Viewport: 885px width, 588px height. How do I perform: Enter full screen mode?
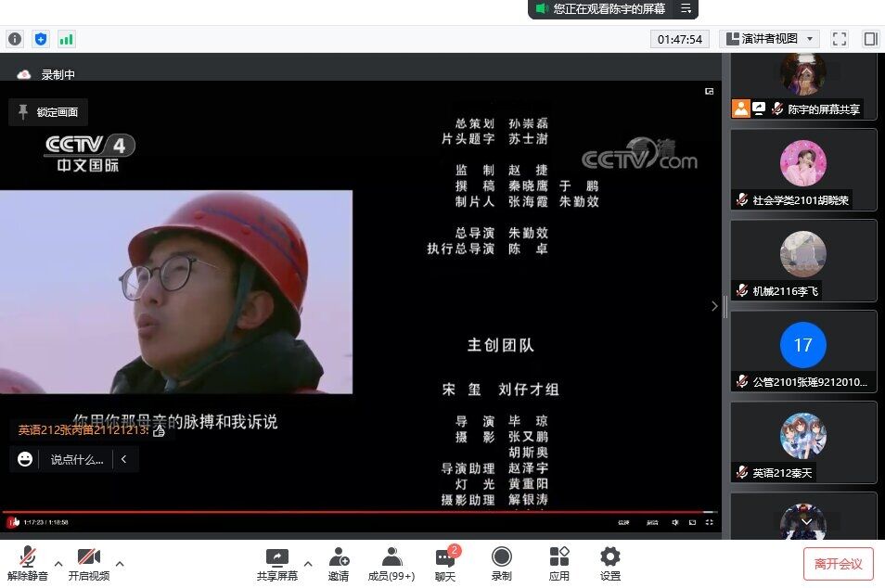(x=840, y=39)
